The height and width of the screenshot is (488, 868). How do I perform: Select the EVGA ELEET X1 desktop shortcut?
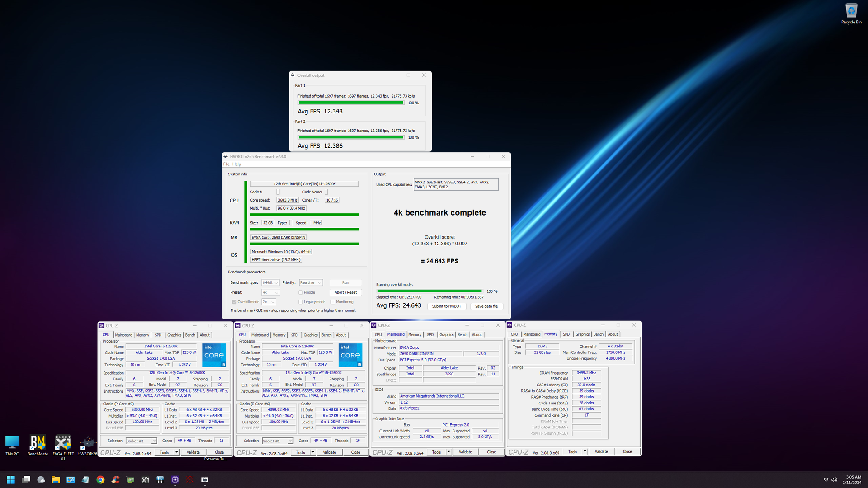pos(63,448)
